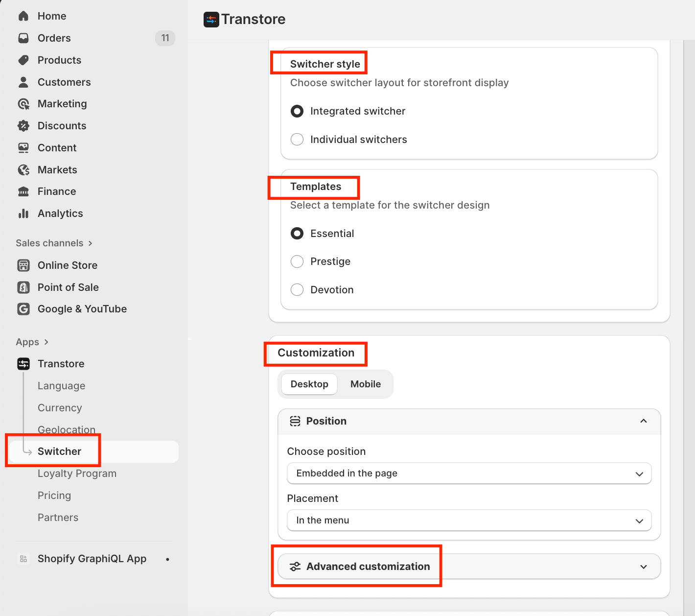Click the Online Store storefront icon
The height and width of the screenshot is (616, 695).
(23, 265)
